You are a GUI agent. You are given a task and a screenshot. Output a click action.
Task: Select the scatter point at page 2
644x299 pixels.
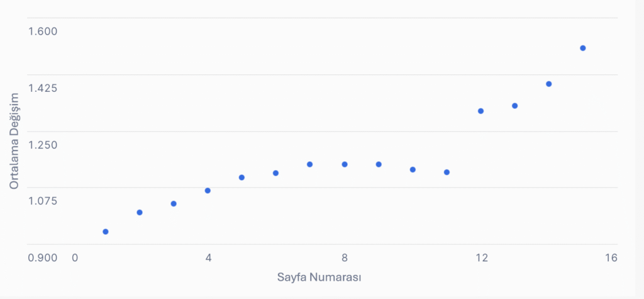140,212
